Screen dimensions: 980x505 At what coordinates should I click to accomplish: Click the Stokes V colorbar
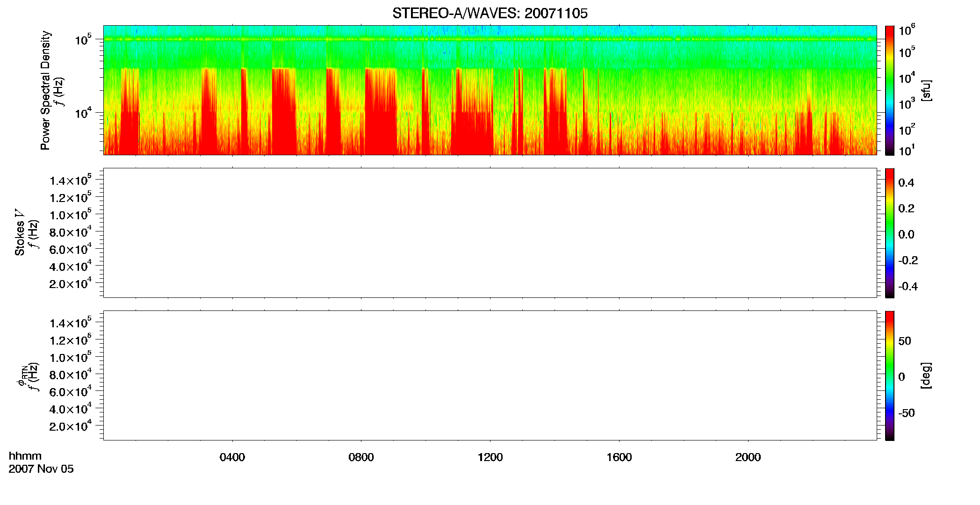pos(889,233)
